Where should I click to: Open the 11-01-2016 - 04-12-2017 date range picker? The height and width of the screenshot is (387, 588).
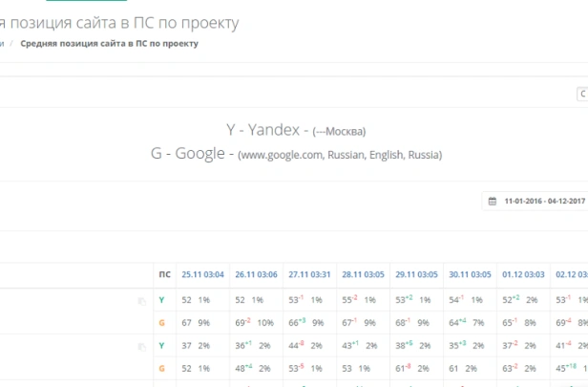(x=536, y=202)
